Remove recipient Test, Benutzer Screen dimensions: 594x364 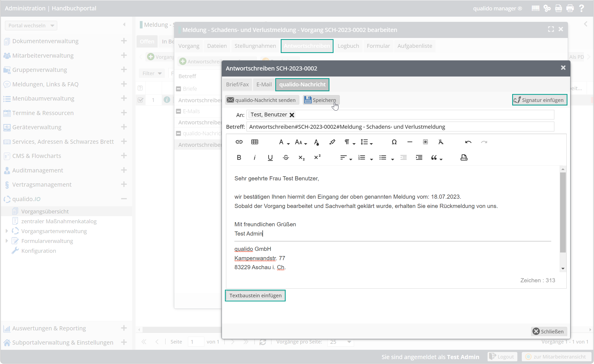click(292, 115)
